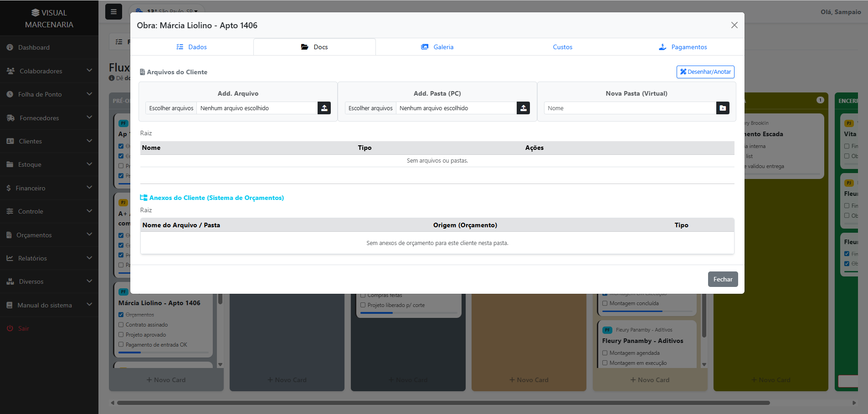Screen dimensions: 868x414
Task: Click the Folha de Ponto clock icon
Action: click(x=10, y=94)
